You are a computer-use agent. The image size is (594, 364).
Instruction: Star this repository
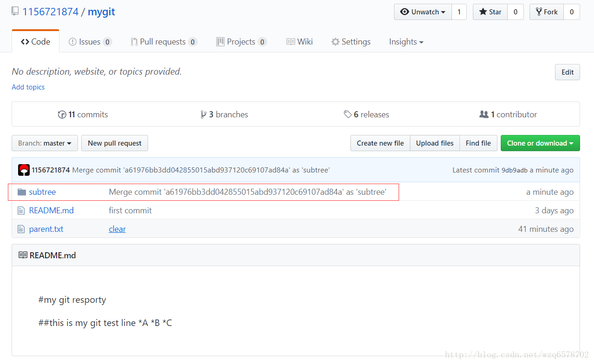(x=491, y=12)
